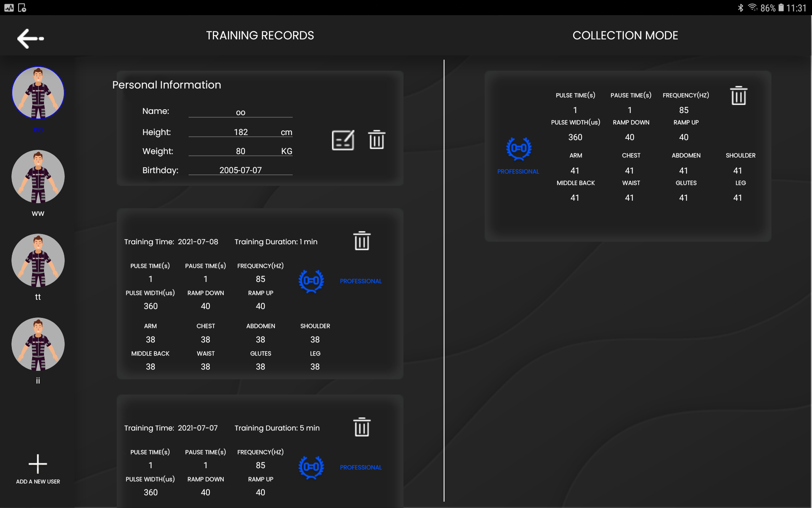Select the highlighted oo user avatar

pyautogui.click(x=38, y=93)
